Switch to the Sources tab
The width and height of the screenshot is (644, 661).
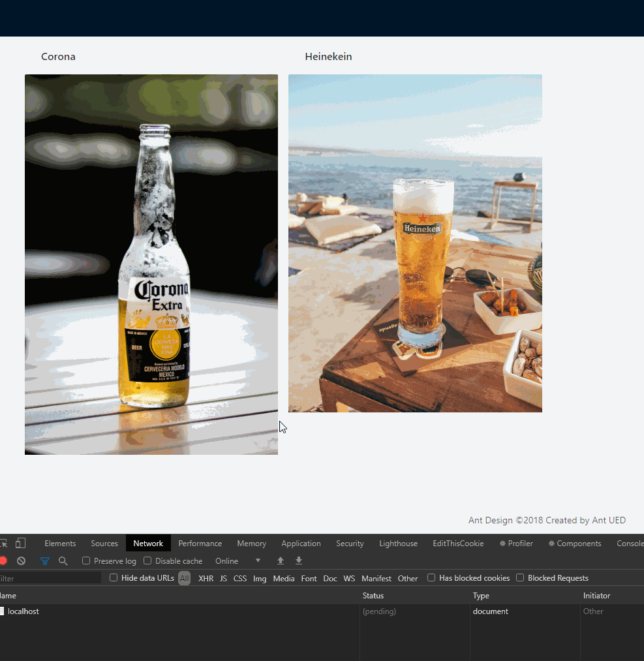(x=104, y=544)
